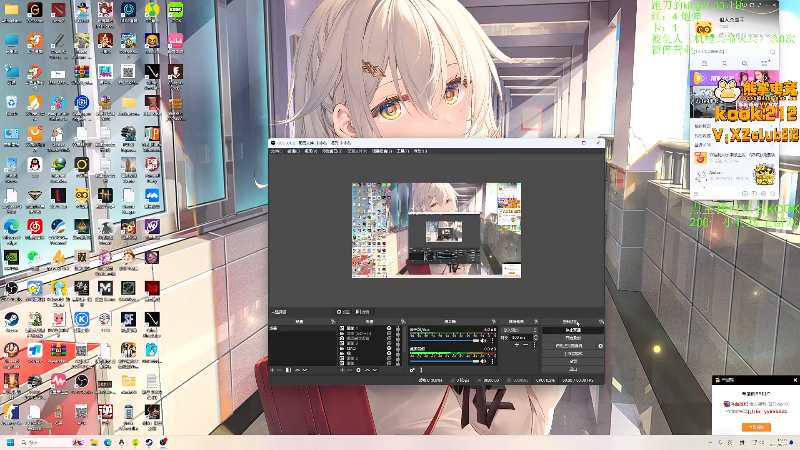
Task: Open Settings from the Controls dock
Action: [573, 361]
